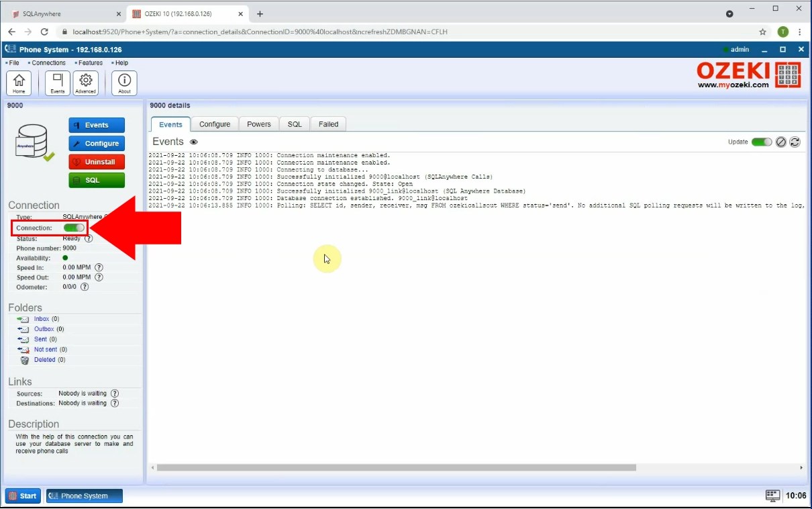Viewport: 812px width, 509px height.
Task: Click the SQLAnywhere database icon
Action: 34,142
